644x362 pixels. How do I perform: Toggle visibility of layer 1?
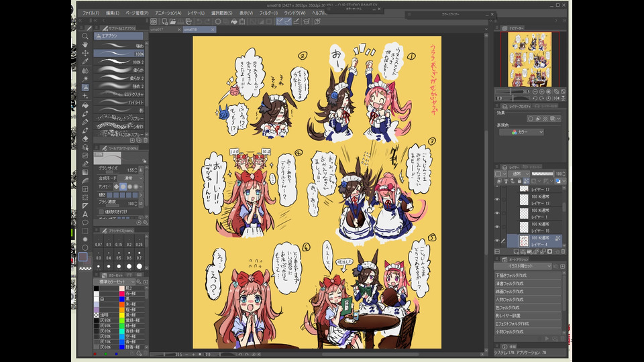point(497,213)
